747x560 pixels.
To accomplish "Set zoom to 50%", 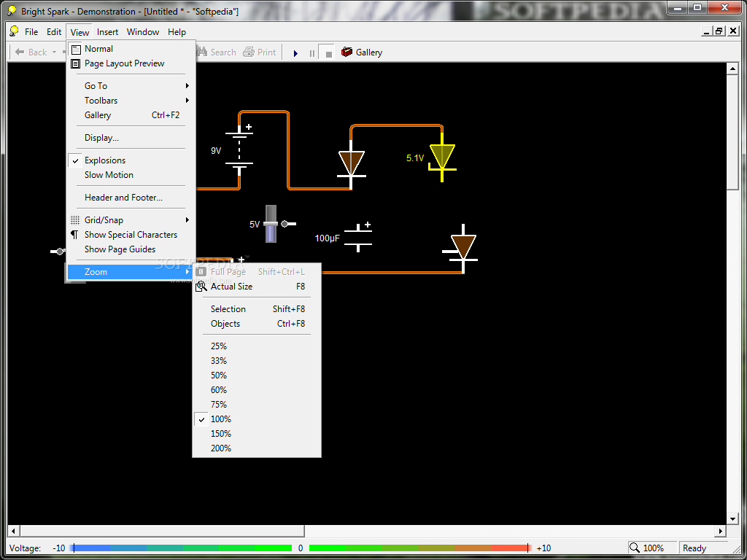I will pyautogui.click(x=257, y=376).
